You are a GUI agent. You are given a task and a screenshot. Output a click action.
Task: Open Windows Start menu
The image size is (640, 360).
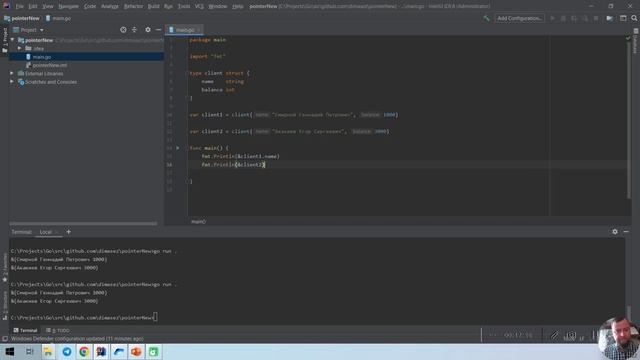tap(10, 351)
